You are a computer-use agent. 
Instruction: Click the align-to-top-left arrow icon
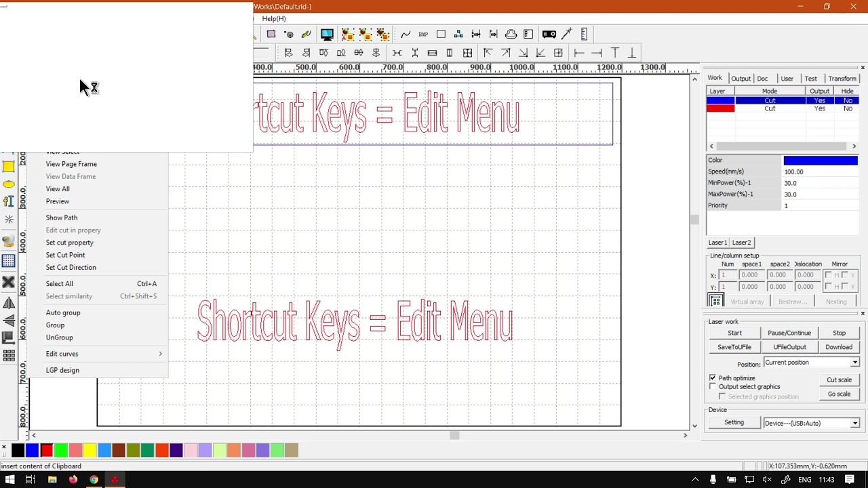488,53
